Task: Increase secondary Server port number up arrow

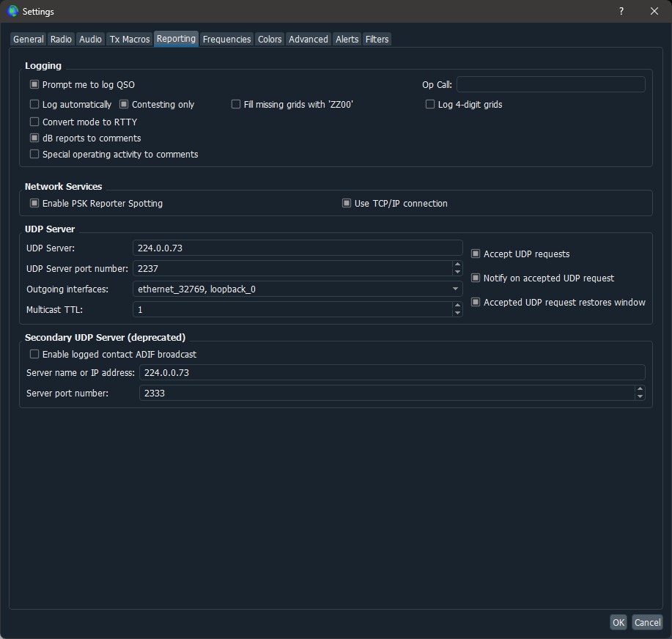Action: coord(640,389)
